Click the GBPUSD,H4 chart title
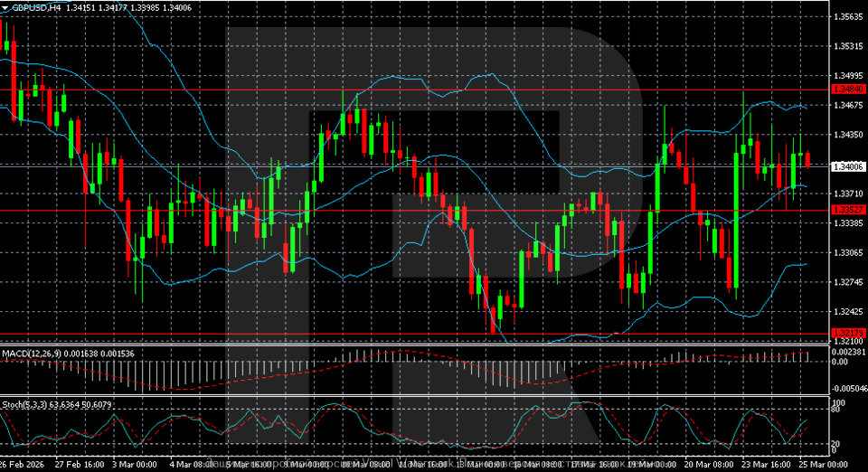Screen dimensions: 868x472 pyautogui.click(x=35, y=6)
